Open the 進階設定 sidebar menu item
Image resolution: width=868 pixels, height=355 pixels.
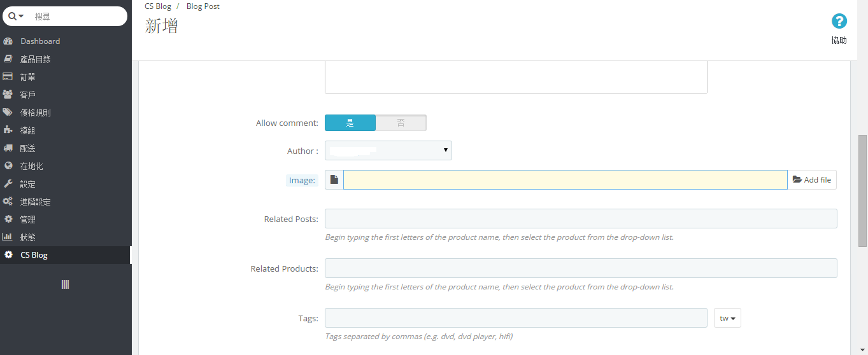pos(35,202)
